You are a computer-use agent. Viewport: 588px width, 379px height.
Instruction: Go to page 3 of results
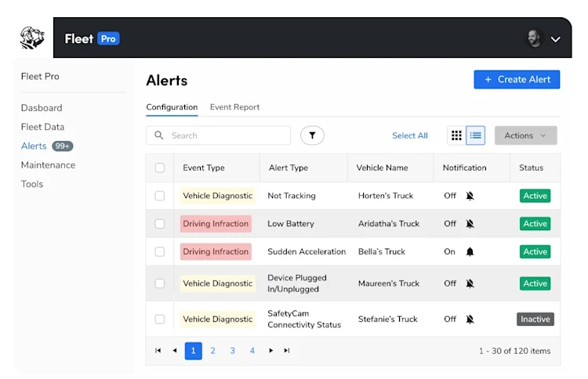click(233, 351)
